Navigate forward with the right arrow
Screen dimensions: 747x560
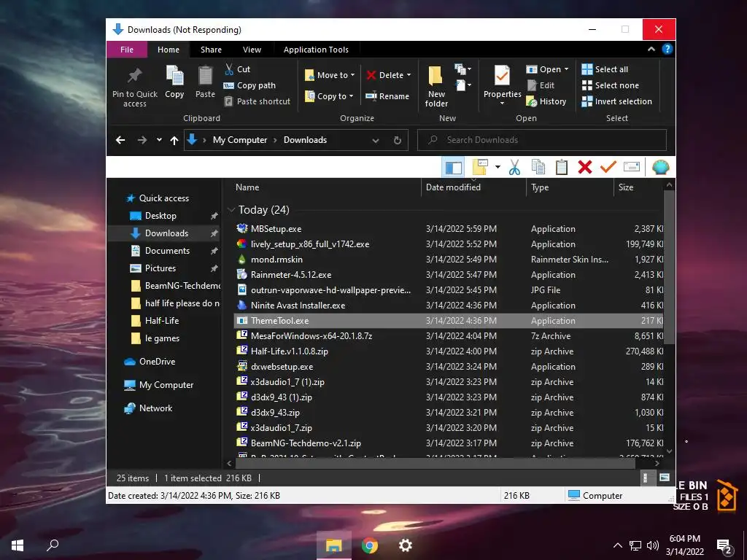click(x=142, y=140)
